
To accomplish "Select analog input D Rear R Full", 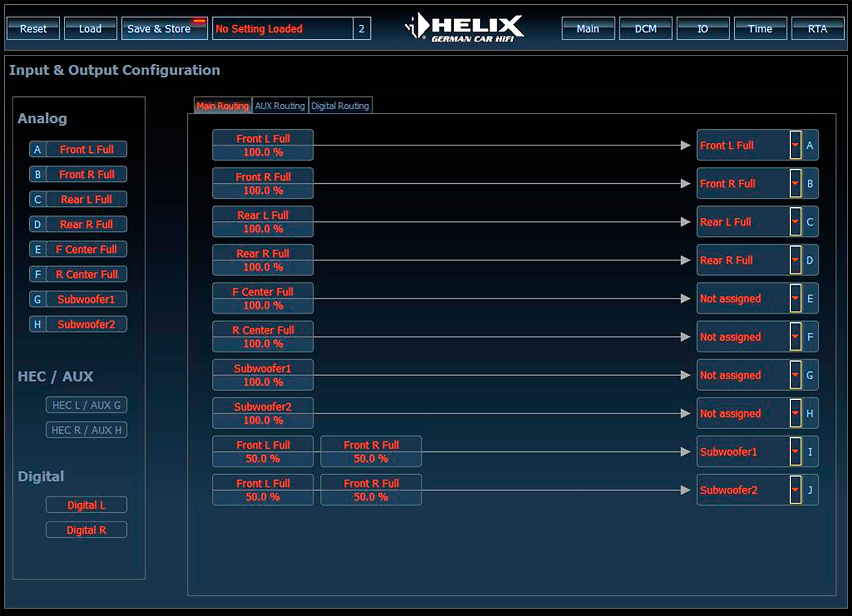I will tap(78, 224).
